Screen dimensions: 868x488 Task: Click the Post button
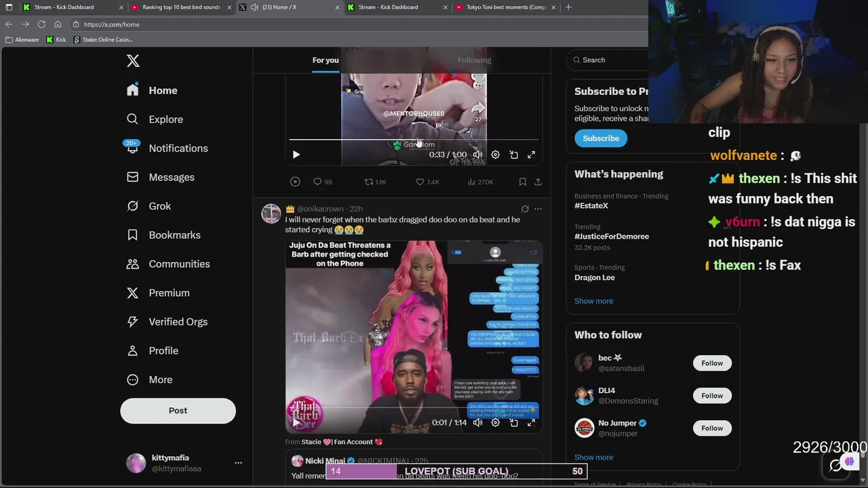click(178, 411)
